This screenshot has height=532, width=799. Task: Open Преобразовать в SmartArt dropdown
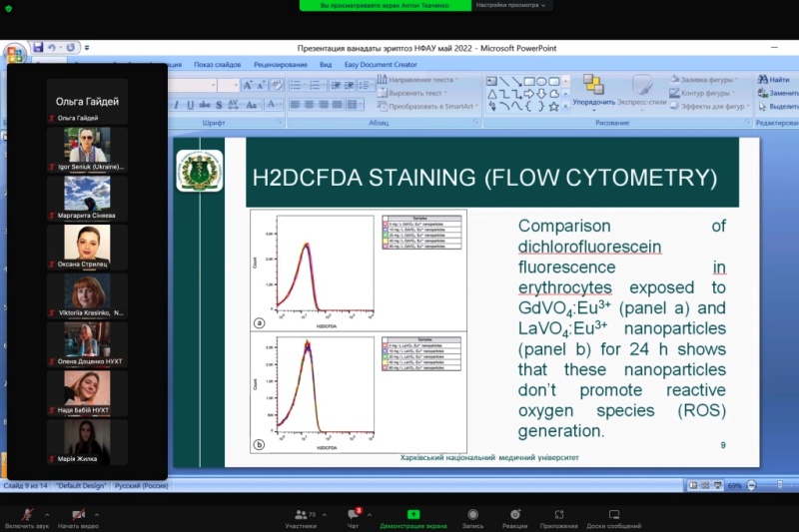pyautogui.click(x=428, y=107)
